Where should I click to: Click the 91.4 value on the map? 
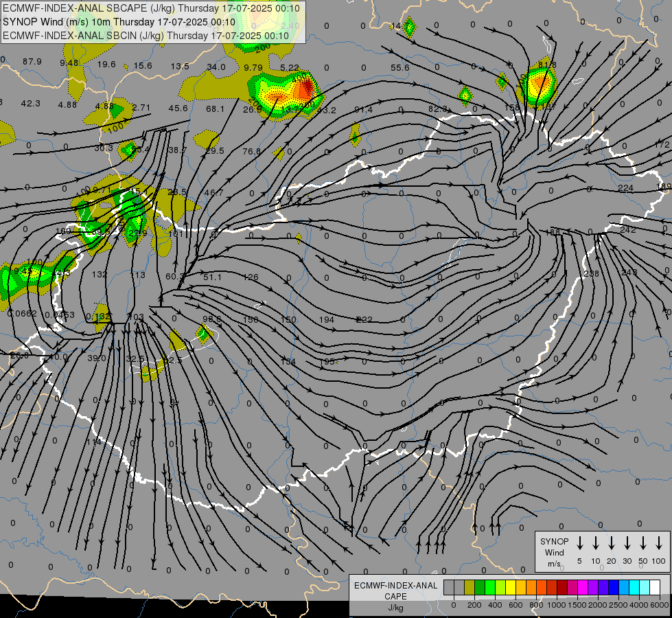tap(363, 111)
